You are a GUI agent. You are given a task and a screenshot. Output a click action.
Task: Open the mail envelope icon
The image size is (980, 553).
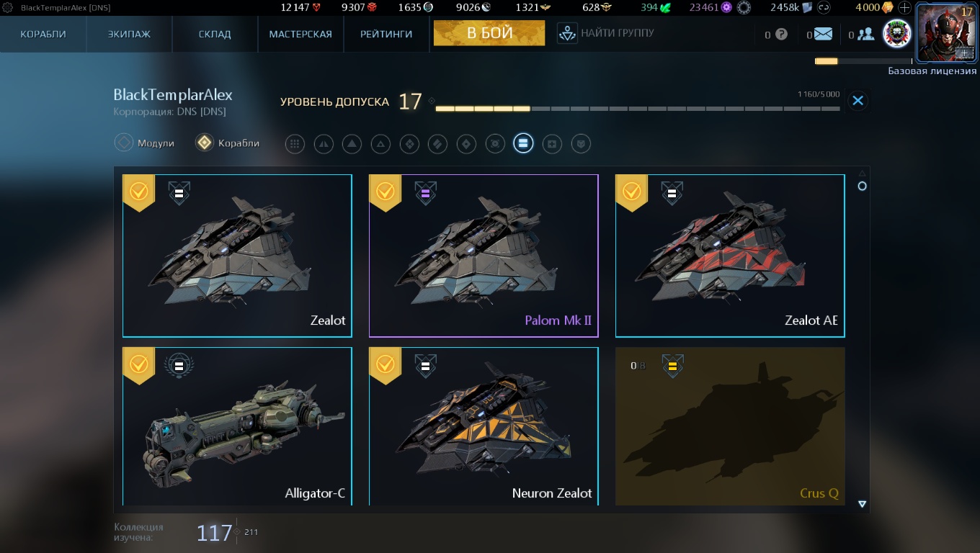click(823, 34)
